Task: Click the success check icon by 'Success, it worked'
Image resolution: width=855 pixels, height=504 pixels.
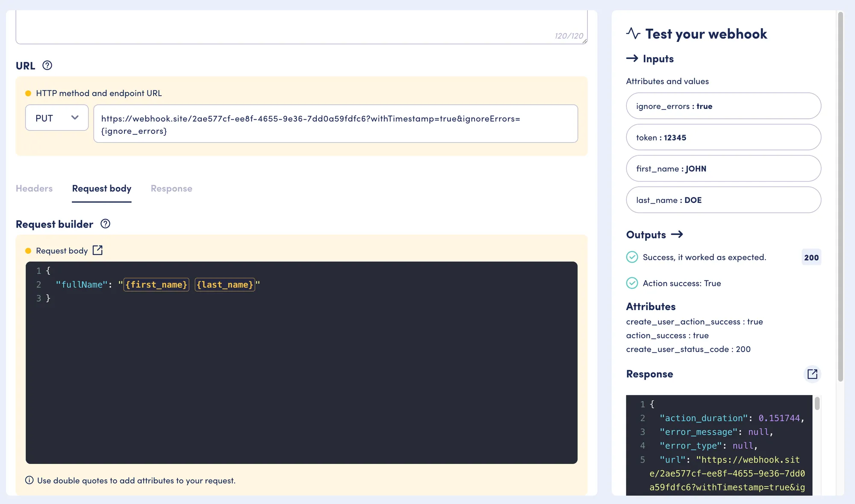Action: point(632,257)
